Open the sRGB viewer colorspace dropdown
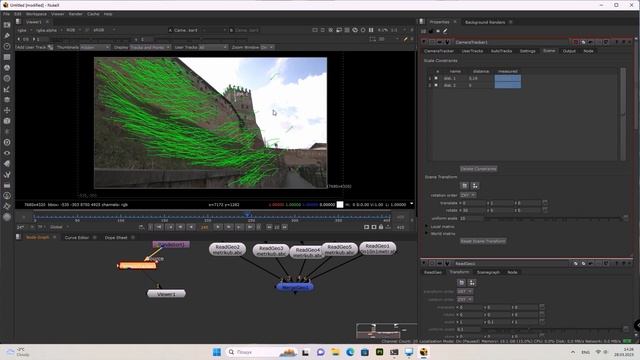This screenshot has width=640, height=360. tap(104, 30)
